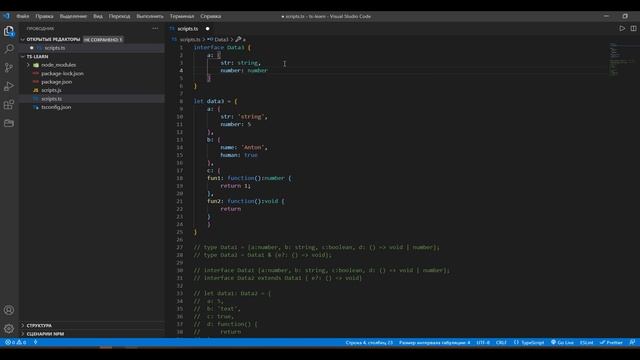Click the НЕ СОХРАНЕНО unsaved badge
This screenshot has width=640, height=360.
[x=103, y=40]
